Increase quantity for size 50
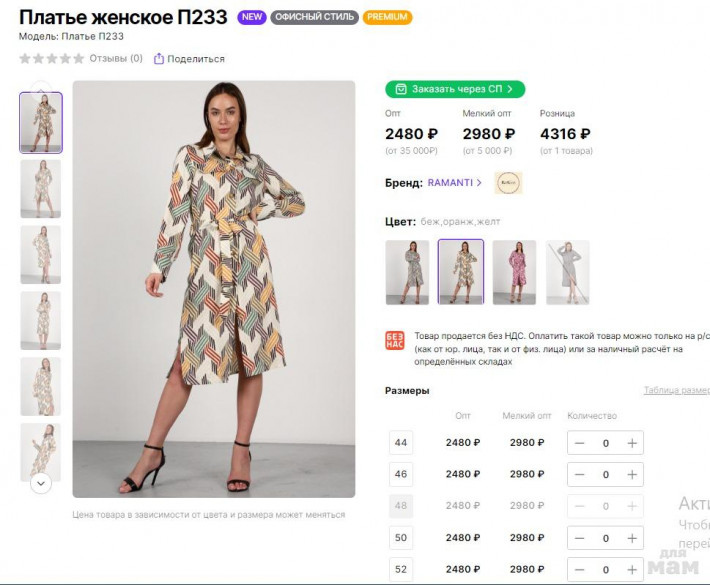This screenshot has height=585, width=710. tap(632, 538)
